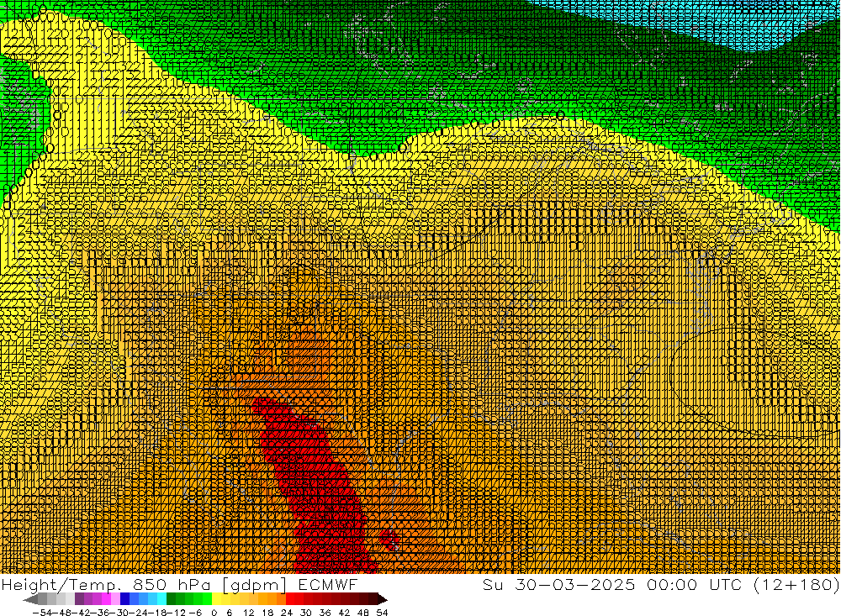Click the '0' legend value

pos(214,613)
